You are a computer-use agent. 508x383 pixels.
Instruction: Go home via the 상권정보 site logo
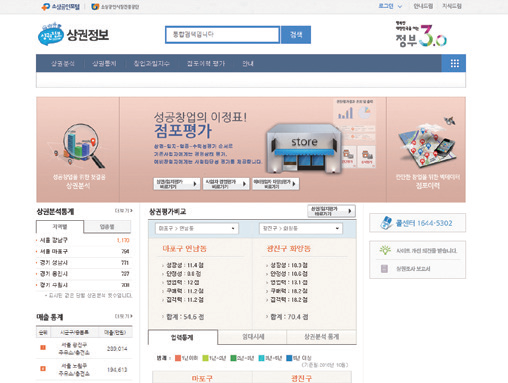click(x=73, y=34)
